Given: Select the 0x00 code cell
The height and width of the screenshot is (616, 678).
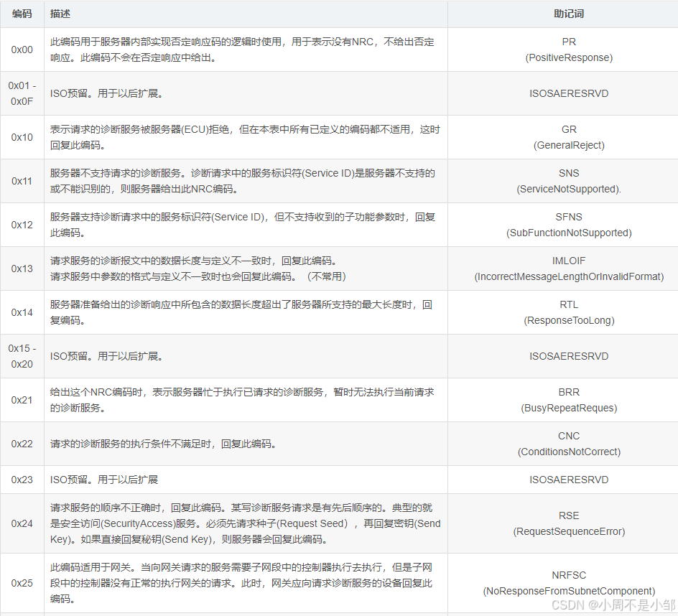Looking at the screenshot, I should pos(22,50).
